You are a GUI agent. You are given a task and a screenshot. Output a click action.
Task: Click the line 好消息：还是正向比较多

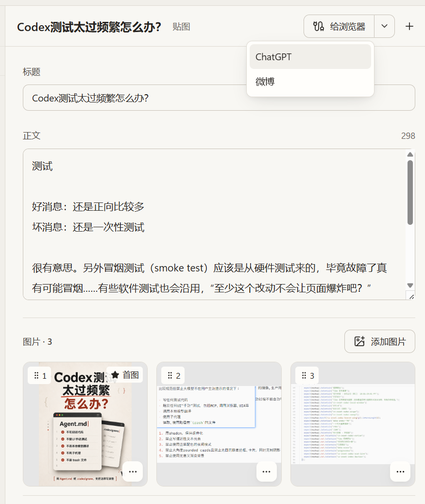tap(88, 207)
